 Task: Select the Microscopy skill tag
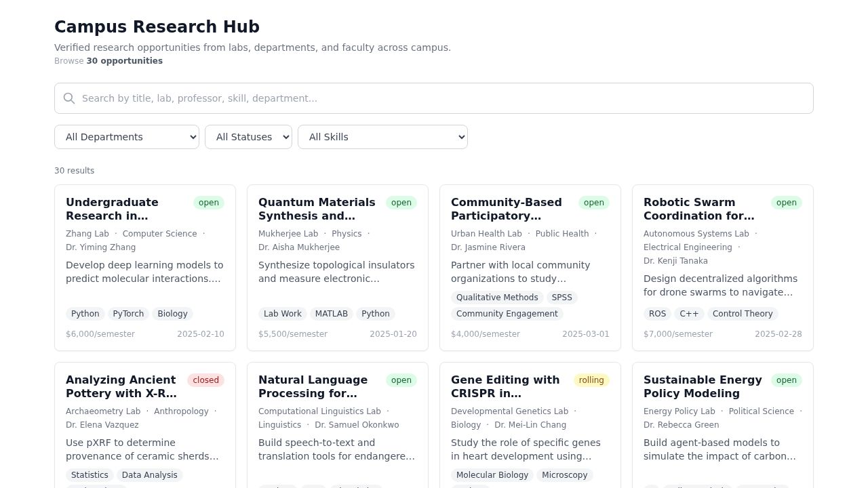565,475
